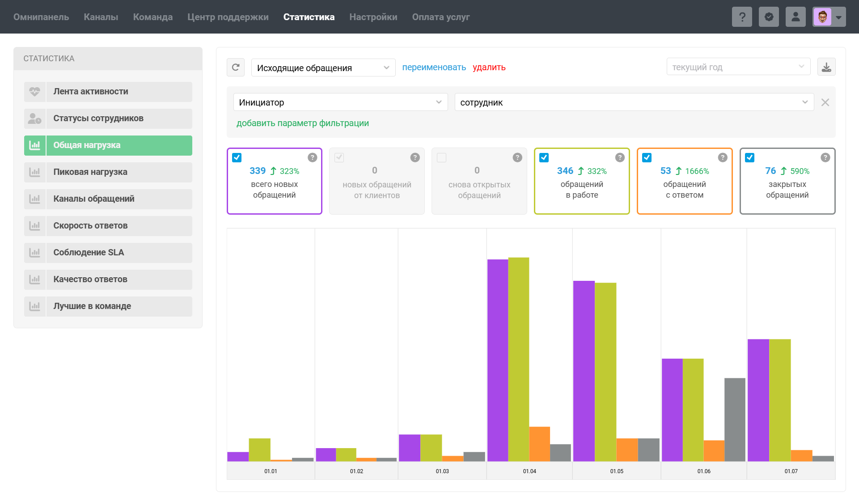This screenshot has width=859, height=504.
Task: Click the tall purple bar for 01.04
Action: [497, 360]
